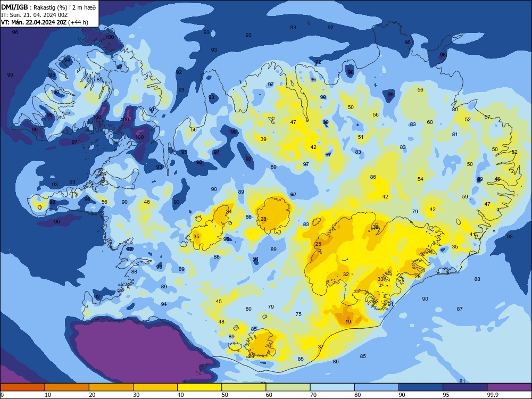Click the dark blue 90–95 legend swatch

[421, 387]
